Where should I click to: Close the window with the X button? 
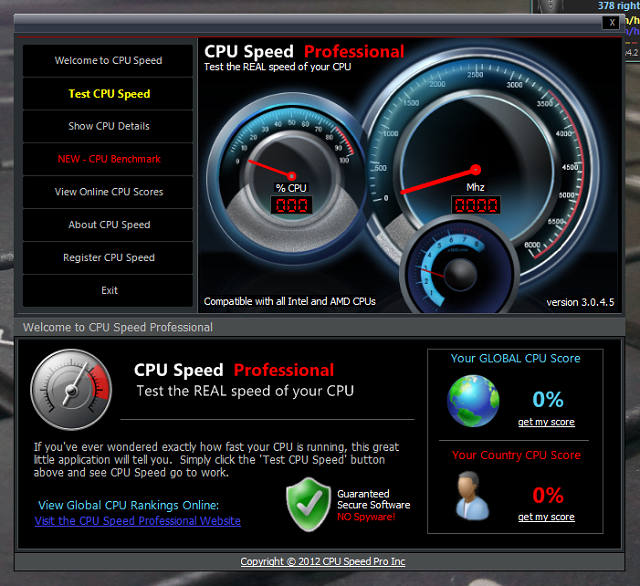(x=611, y=23)
